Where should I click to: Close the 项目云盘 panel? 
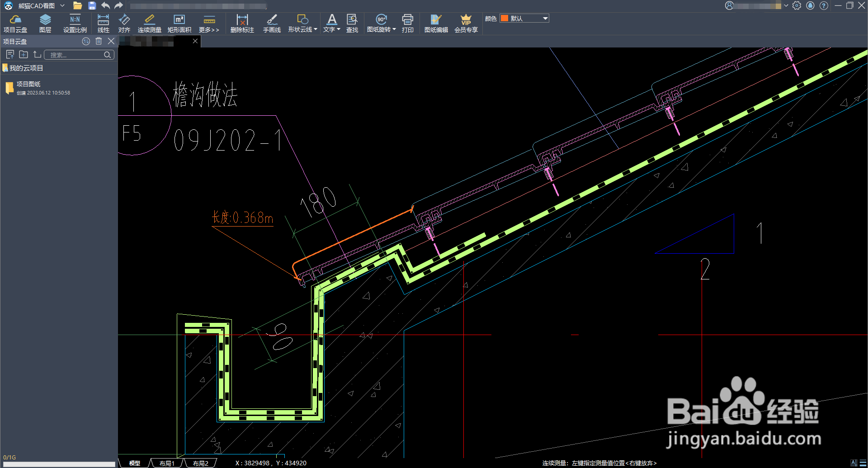click(x=111, y=41)
